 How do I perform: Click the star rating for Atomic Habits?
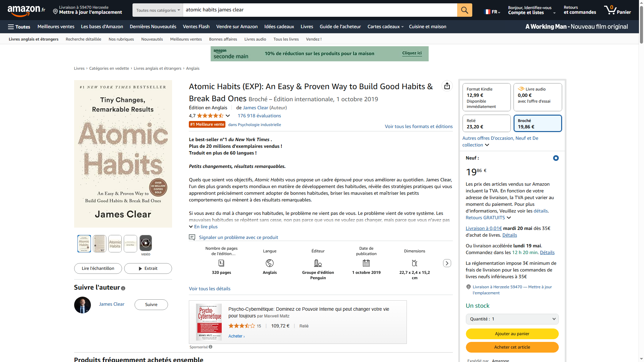210,116
